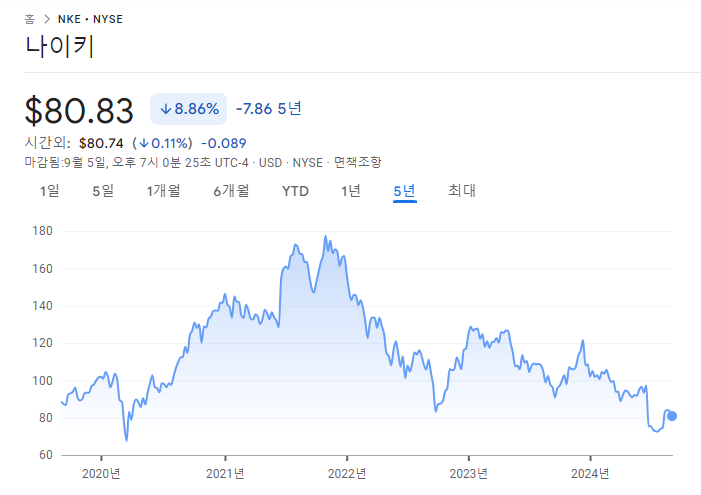This screenshot has height=495, width=701.
Task: Click the after-hours change (↓0.11%)
Action: click(x=162, y=143)
